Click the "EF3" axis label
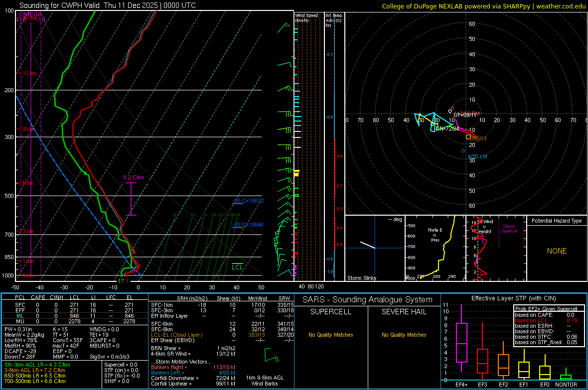 [482, 385]
